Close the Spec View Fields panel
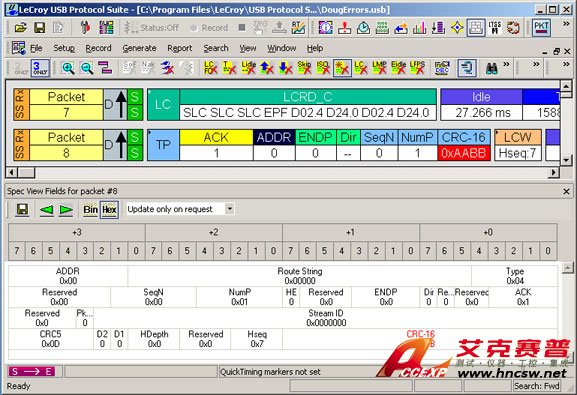The height and width of the screenshot is (395, 577). [x=567, y=191]
